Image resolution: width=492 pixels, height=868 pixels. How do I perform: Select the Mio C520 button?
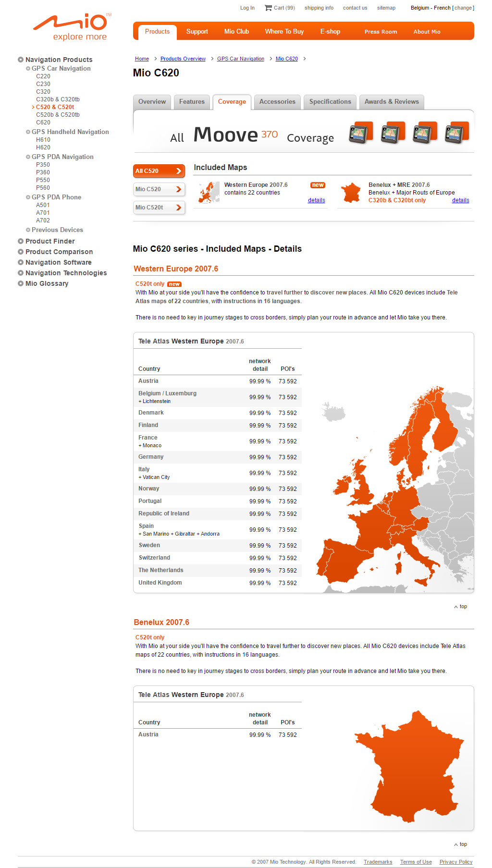click(x=159, y=189)
